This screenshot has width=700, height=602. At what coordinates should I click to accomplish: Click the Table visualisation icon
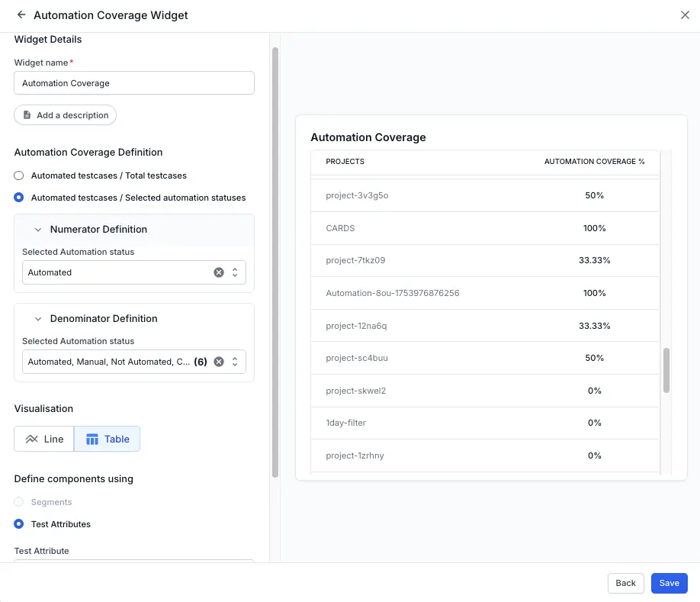(92, 439)
